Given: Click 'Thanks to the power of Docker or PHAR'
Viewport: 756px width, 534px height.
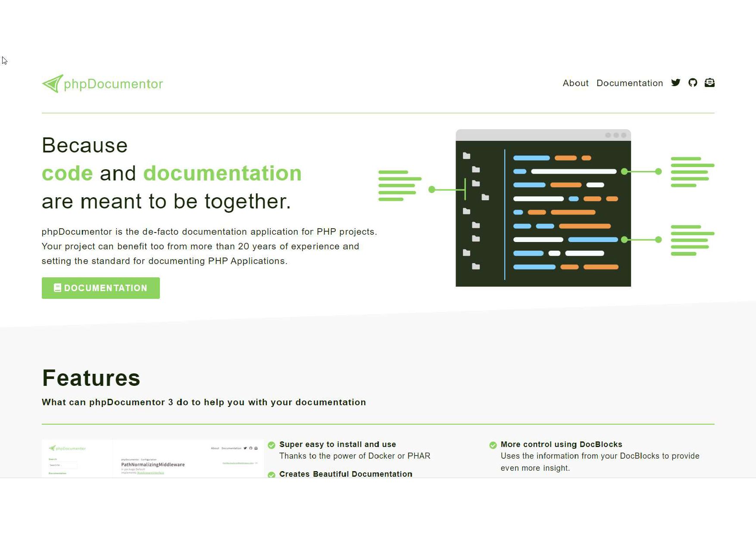Looking at the screenshot, I should tap(355, 456).
